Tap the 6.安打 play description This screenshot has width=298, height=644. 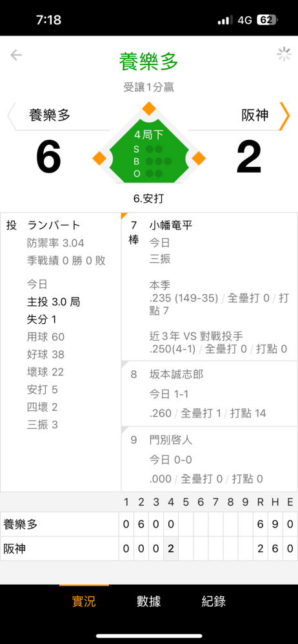[x=148, y=199]
